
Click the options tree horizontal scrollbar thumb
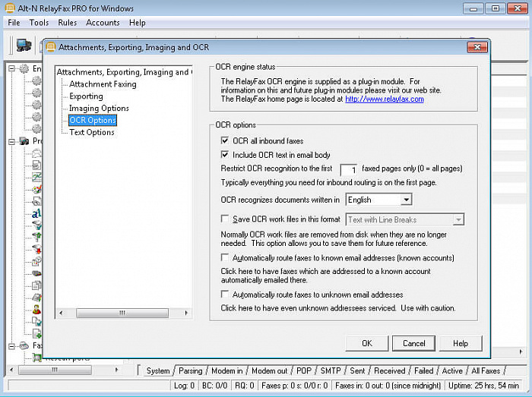(122, 313)
